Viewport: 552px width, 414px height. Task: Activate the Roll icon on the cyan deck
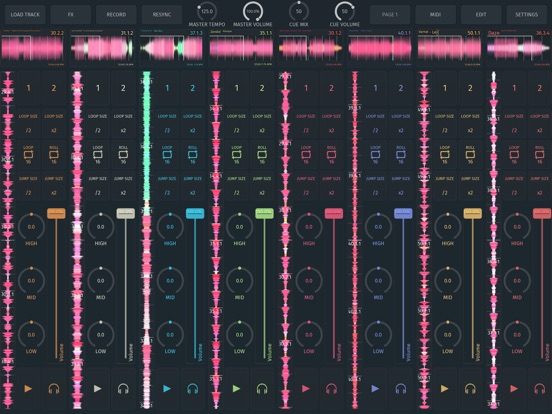tap(193, 155)
